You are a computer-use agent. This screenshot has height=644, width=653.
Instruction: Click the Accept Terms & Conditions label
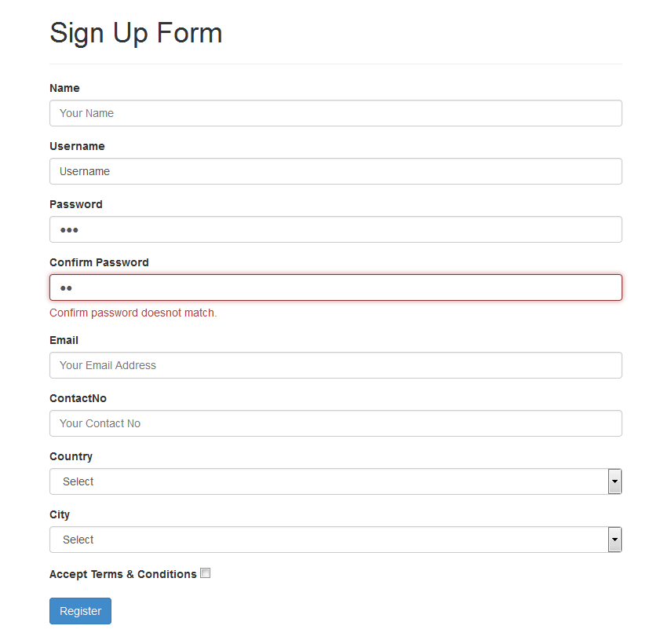122,573
